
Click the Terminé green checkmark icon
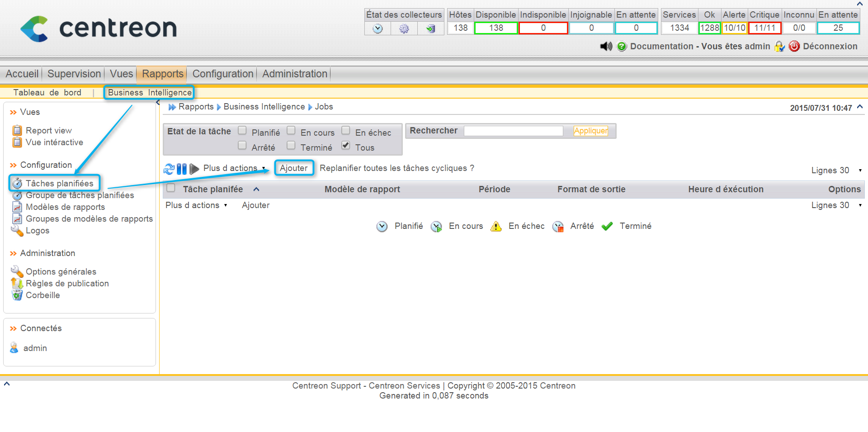[x=607, y=226]
